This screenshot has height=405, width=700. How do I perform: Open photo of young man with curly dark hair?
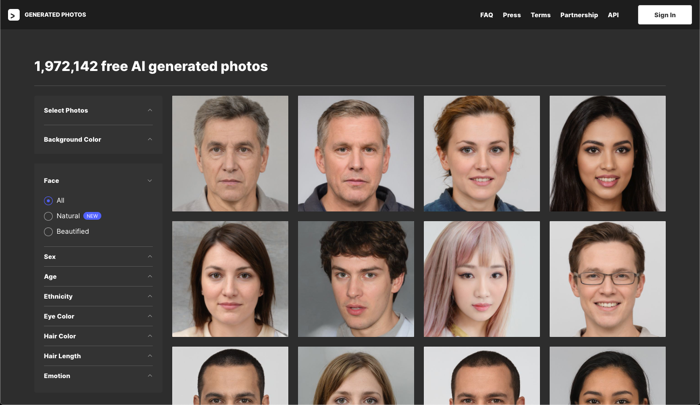356,279
